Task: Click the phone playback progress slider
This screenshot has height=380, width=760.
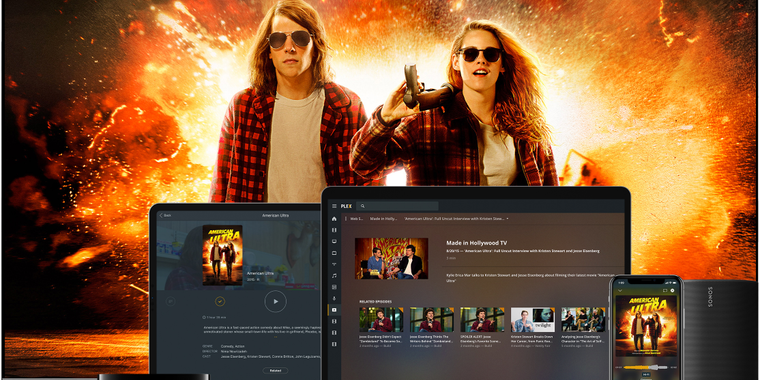Action: pyautogui.click(x=645, y=367)
